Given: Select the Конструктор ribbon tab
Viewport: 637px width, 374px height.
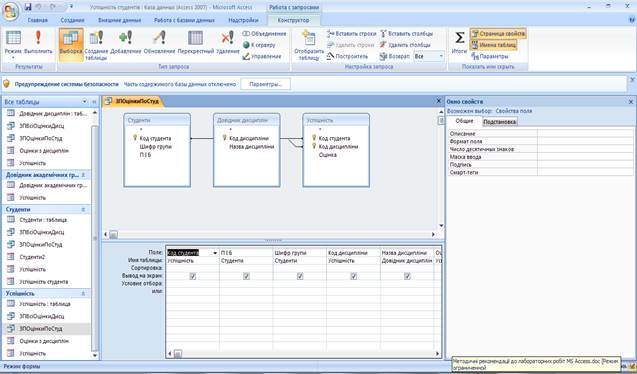Looking at the screenshot, I should click(293, 20).
